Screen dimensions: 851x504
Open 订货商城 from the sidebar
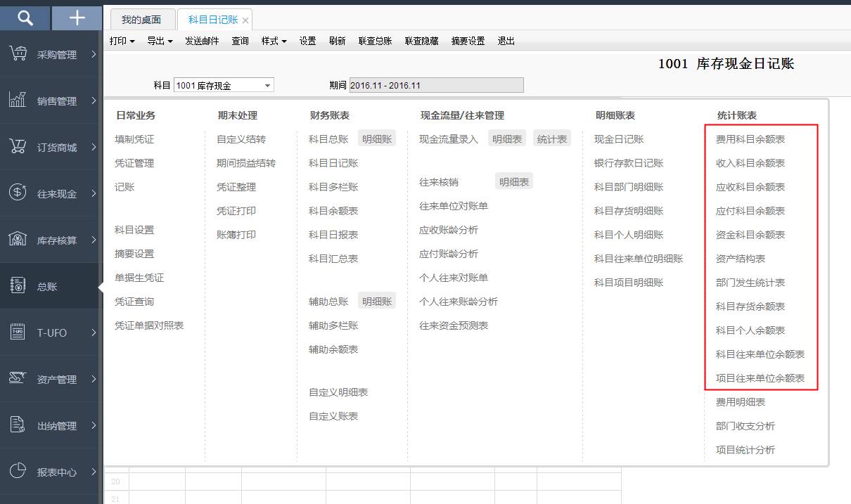(51, 146)
